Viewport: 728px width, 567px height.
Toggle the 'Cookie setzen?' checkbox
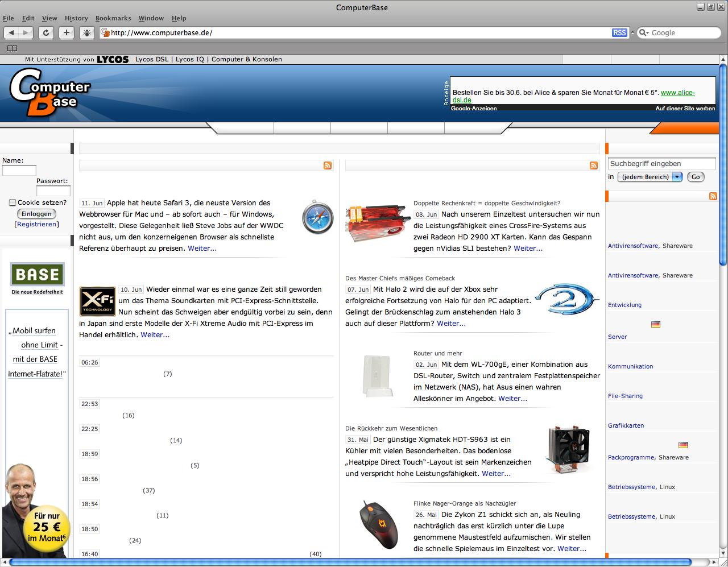13,202
